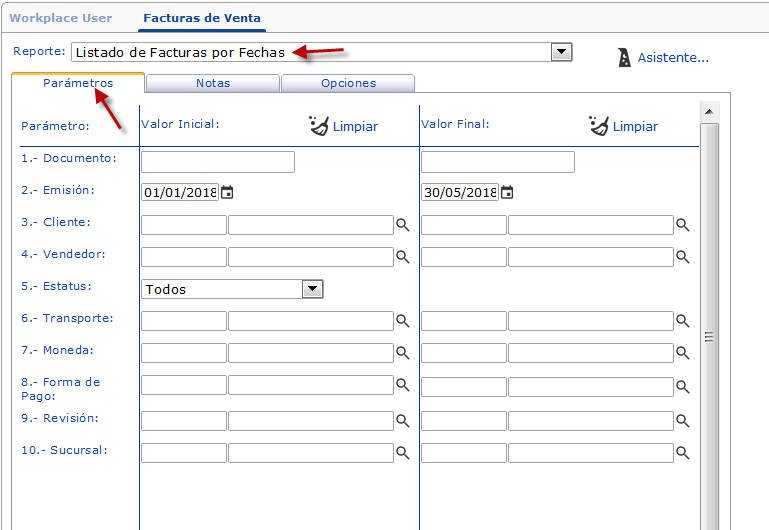This screenshot has height=530, width=769.
Task: Click initial Vendedor code field
Action: (x=184, y=257)
